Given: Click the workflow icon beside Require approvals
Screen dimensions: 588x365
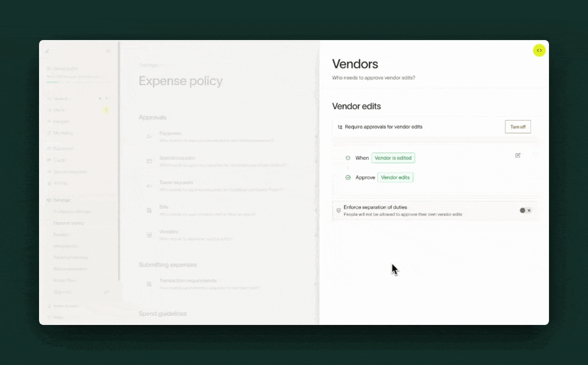Looking at the screenshot, I should (x=340, y=127).
